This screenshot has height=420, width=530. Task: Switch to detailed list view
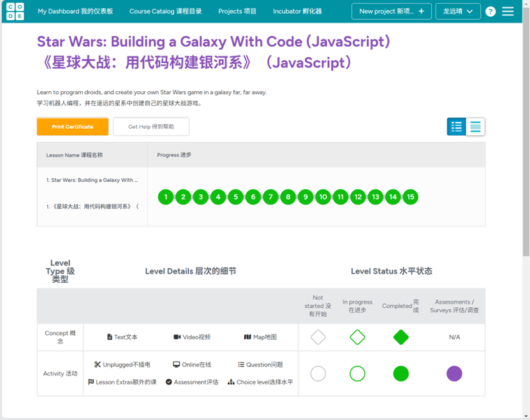click(456, 127)
